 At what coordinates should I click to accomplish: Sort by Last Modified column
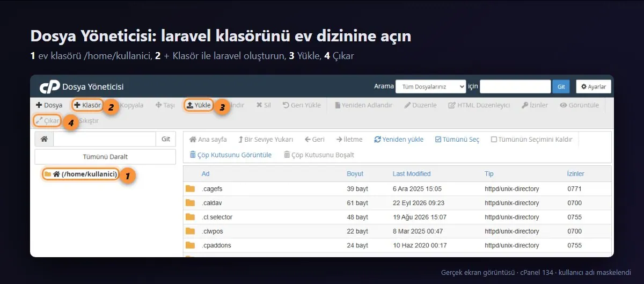(x=412, y=173)
